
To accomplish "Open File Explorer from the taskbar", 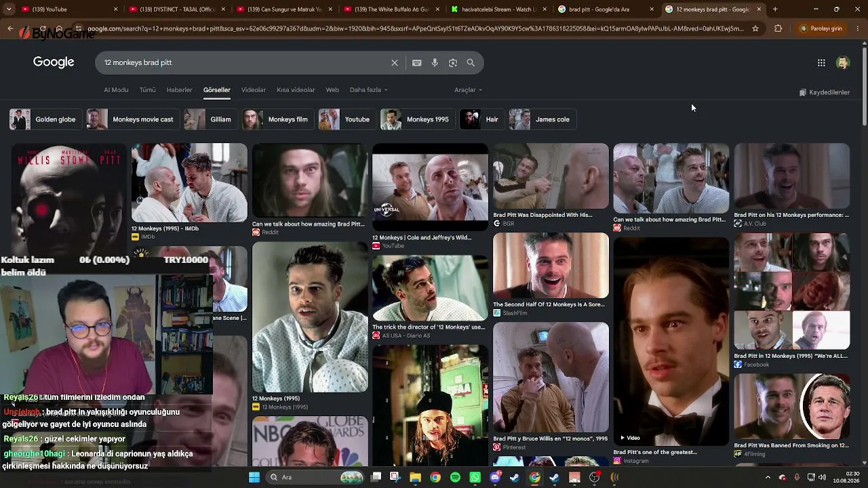I will [415, 477].
